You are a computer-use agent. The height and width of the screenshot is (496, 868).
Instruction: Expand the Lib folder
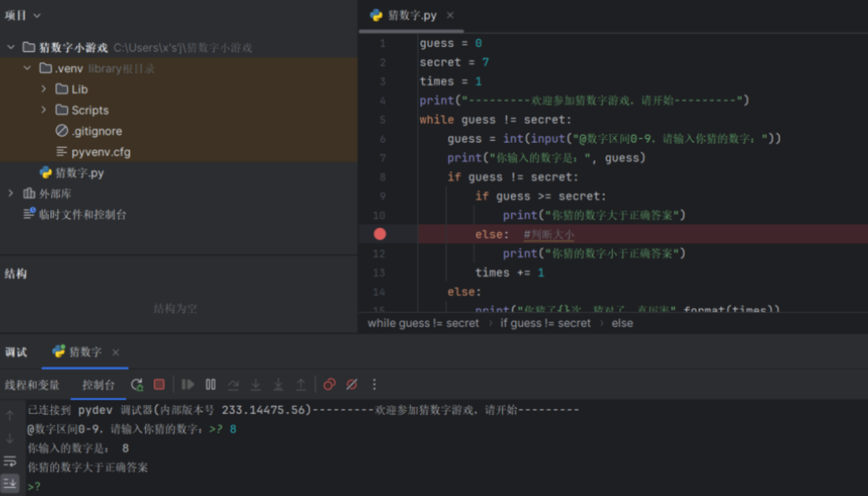click(x=43, y=89)
